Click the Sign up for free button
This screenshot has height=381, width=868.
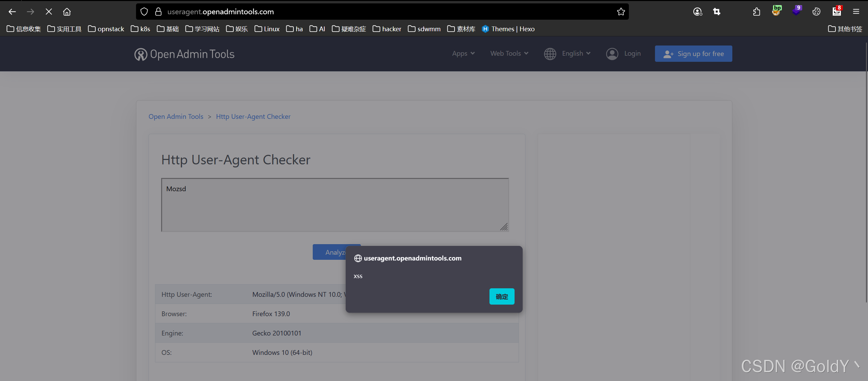pos(693,54)
